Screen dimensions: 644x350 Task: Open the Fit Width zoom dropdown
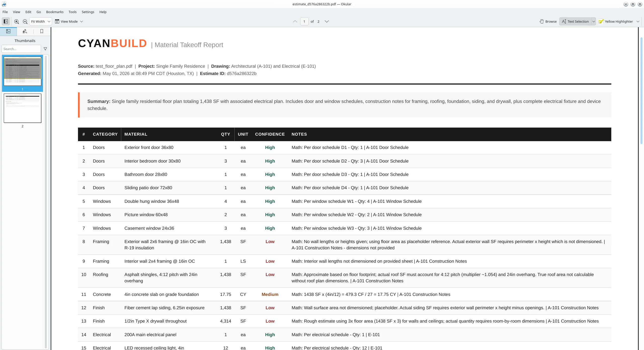[41, 21]
